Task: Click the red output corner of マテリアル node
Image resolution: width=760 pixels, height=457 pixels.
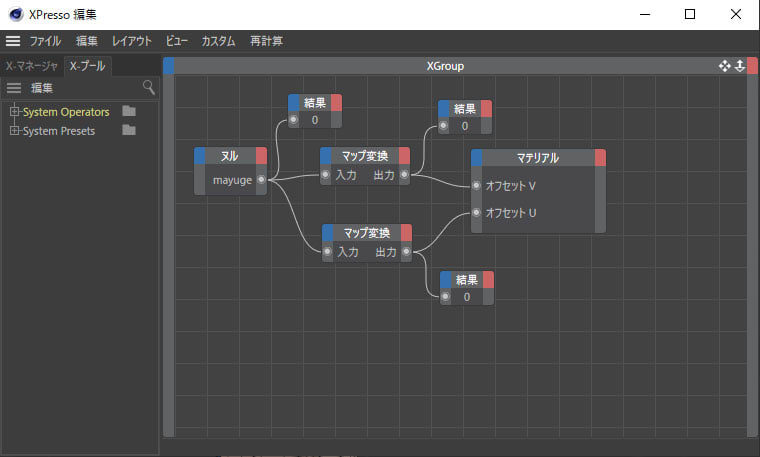Action: point(600,158)
